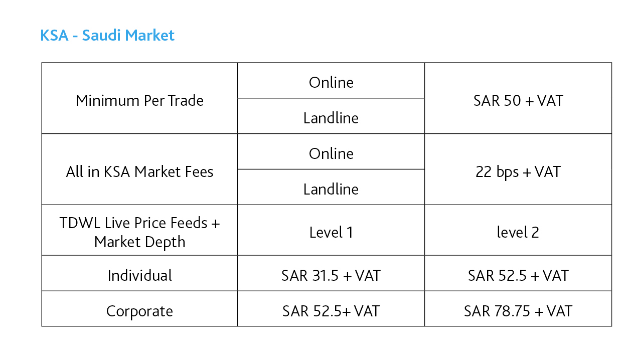Image resolution: width=622 pixels, height=364 pixels.
Task: Select the 'level 2' column header cell
Action: (518, 233)
